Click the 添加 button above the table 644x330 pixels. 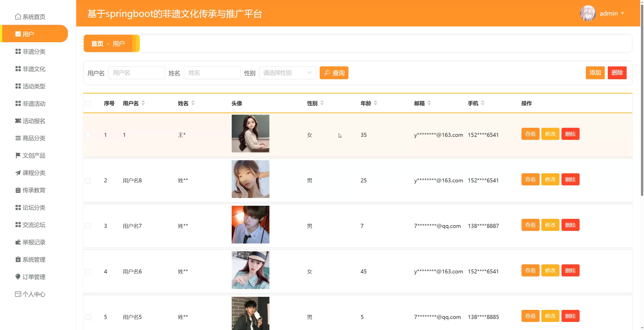(x=595, y=73)
